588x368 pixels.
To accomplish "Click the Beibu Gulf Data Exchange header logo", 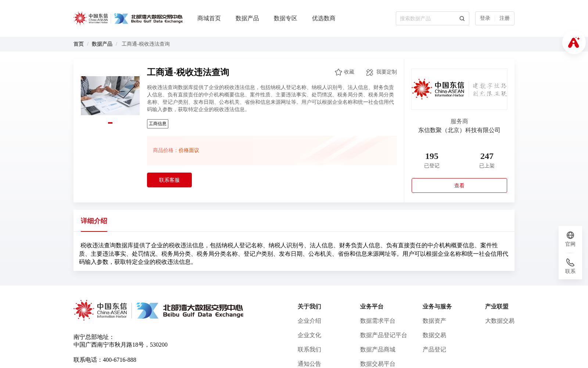I will coord(148,18).
